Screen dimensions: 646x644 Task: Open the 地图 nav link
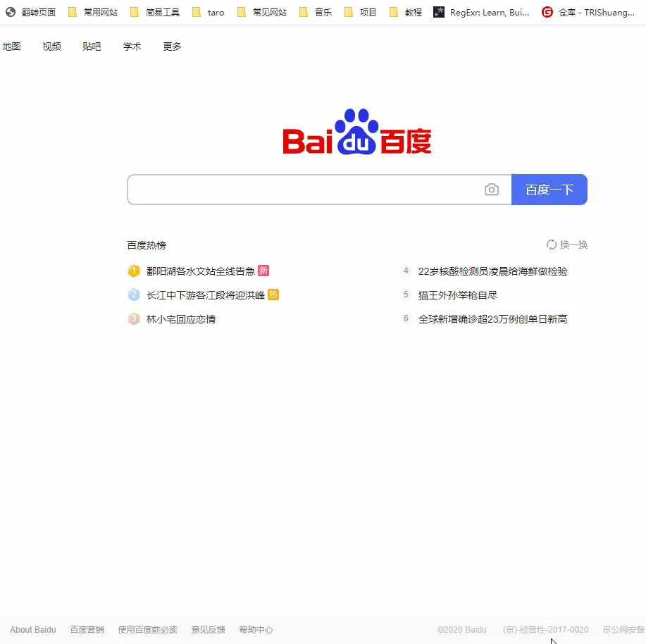pos(11,46)
